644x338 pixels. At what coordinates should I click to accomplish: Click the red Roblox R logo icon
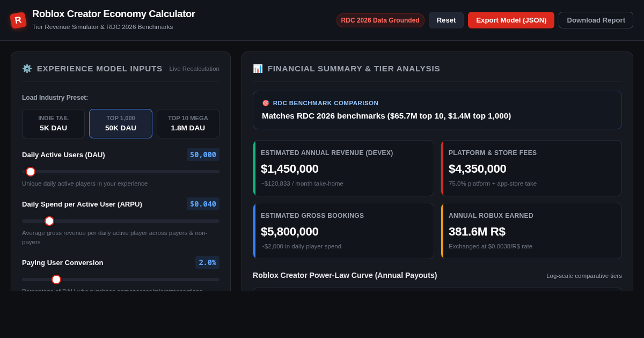coord(18,20)
